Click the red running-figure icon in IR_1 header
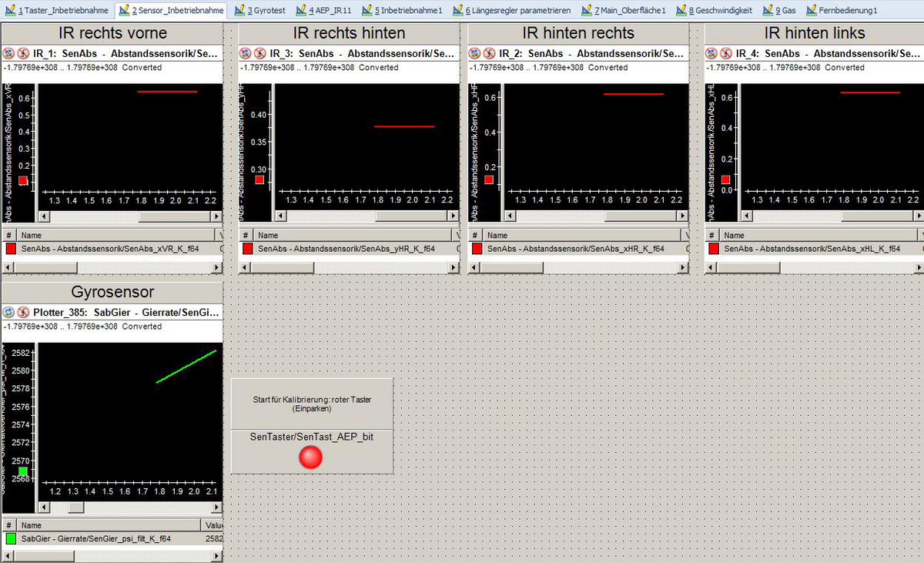The height and width of the screenshot is (563, 924). [22, 54]
